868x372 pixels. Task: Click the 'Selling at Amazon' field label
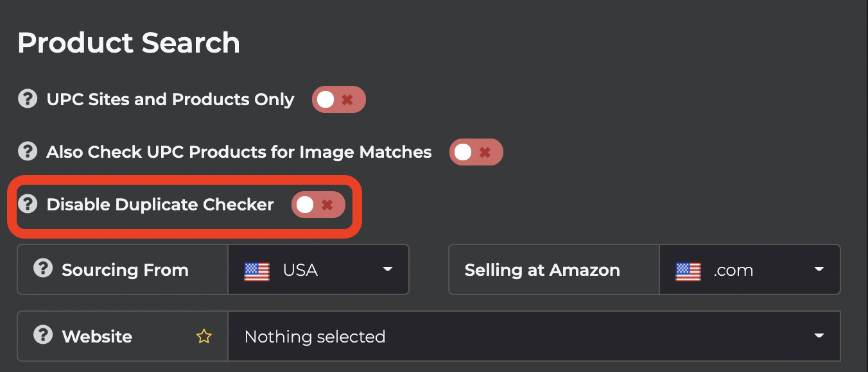(542, 270)
